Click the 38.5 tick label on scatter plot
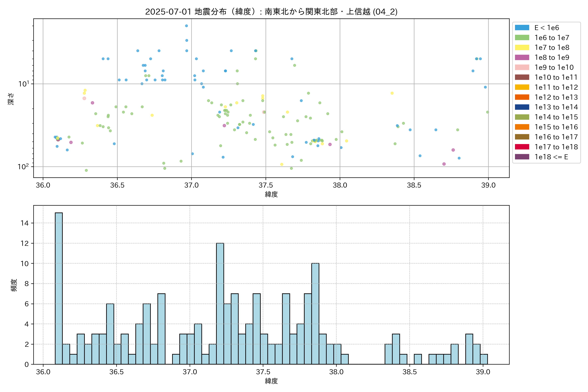 414,185
